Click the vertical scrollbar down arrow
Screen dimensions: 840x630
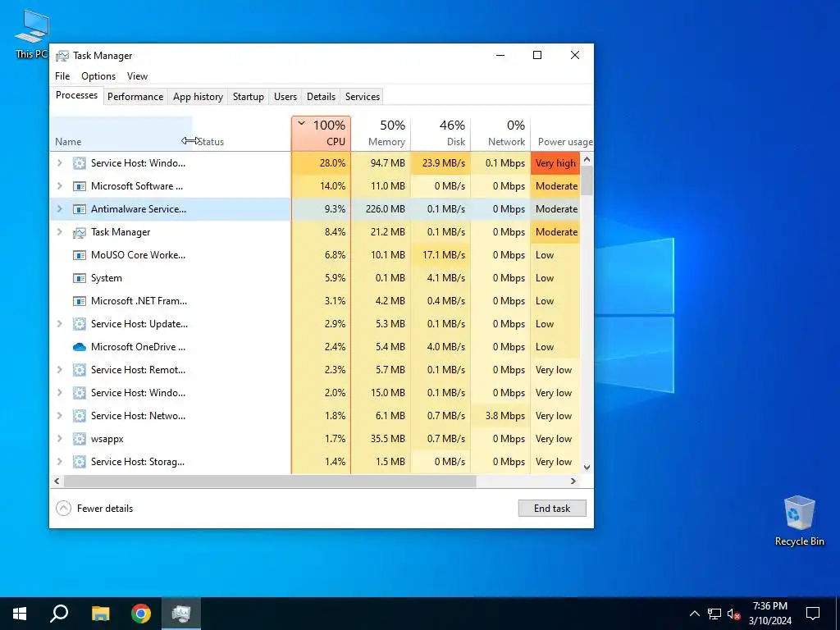pos(587,467)
